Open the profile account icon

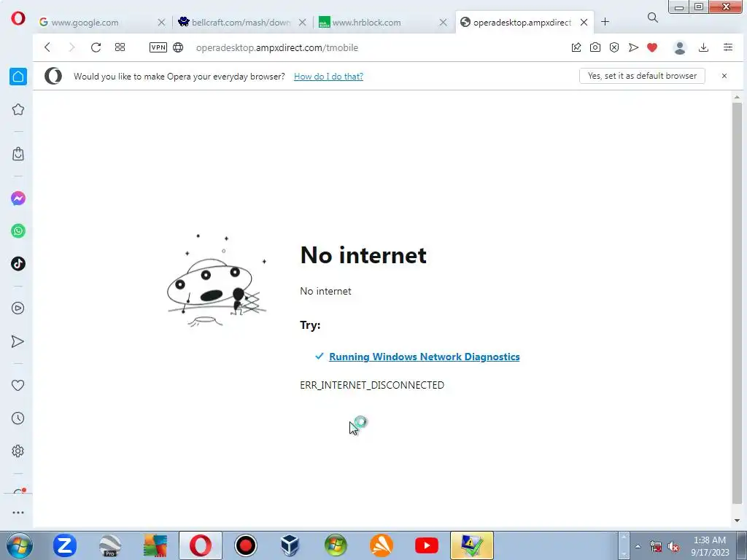(680, 47)
